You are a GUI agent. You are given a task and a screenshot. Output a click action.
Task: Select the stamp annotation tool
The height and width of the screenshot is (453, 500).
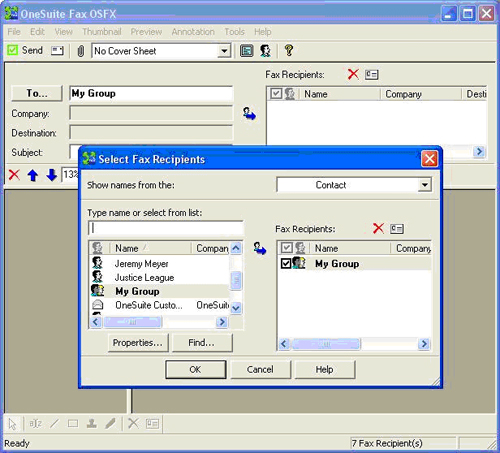click(x=92, y=423)
